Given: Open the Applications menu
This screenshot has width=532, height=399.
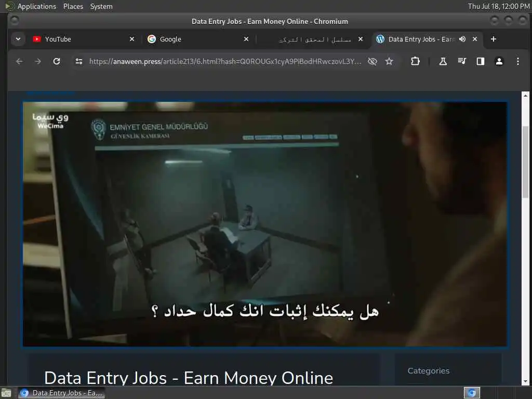Looking at the screenshot, I should coord(37,6).
